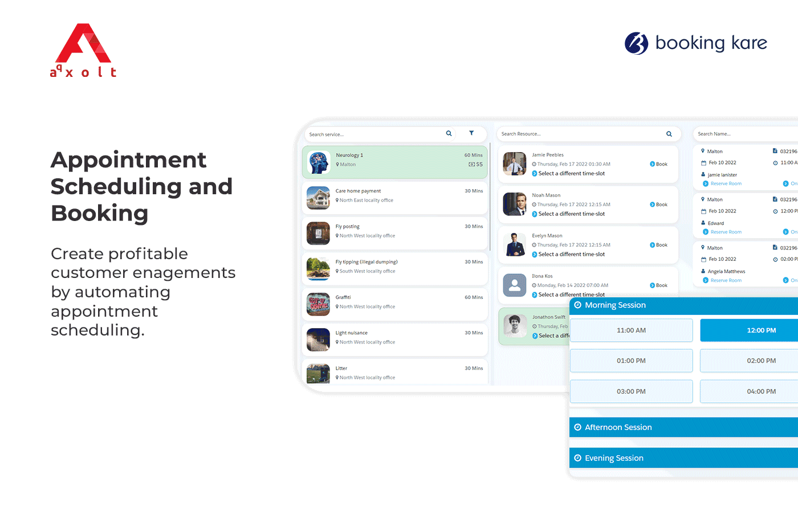Viewport: 798px width, 532px height.
Task: Click the Graffiti service thumbnail
Action: coord(318,304)
